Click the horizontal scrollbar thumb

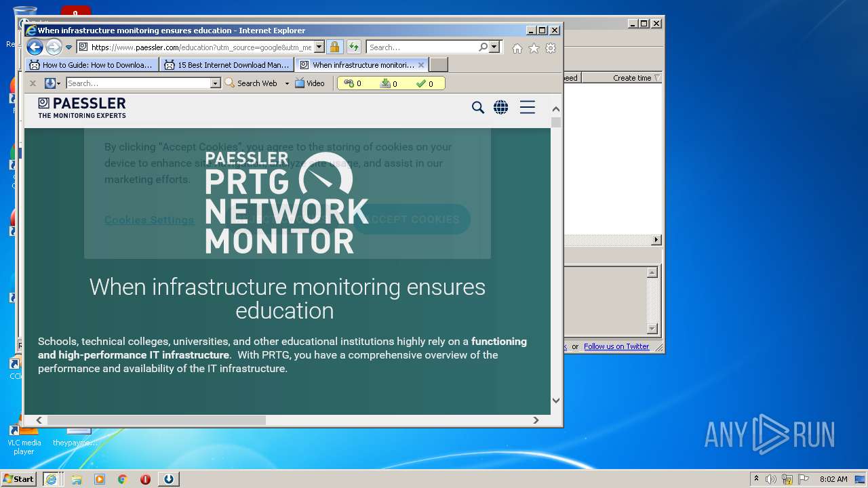[x=156, y=420]
